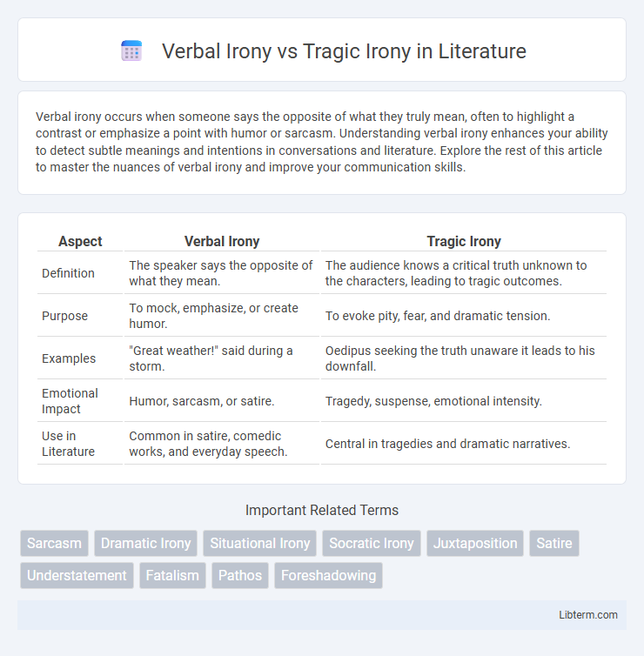Click the Oedipus example cell
Screen dimensions: 644x656
[x=464, y=358]
